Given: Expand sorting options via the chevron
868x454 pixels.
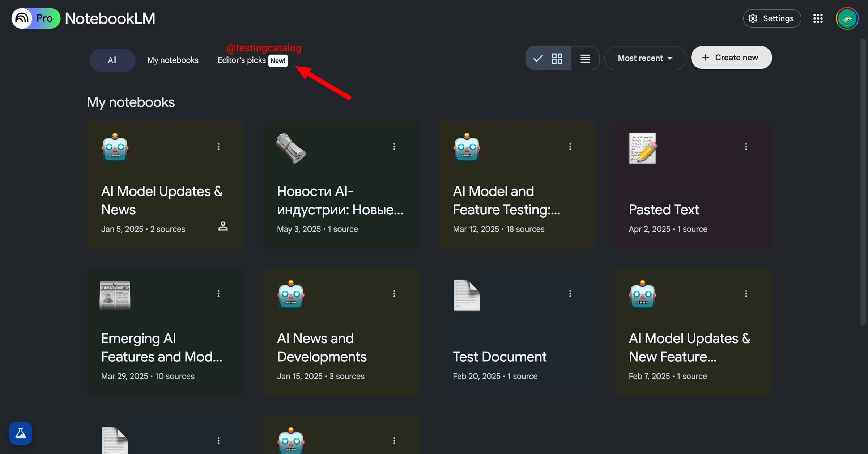Looking at the screenshot, I should pyautogui.click(x=670, y=58).
